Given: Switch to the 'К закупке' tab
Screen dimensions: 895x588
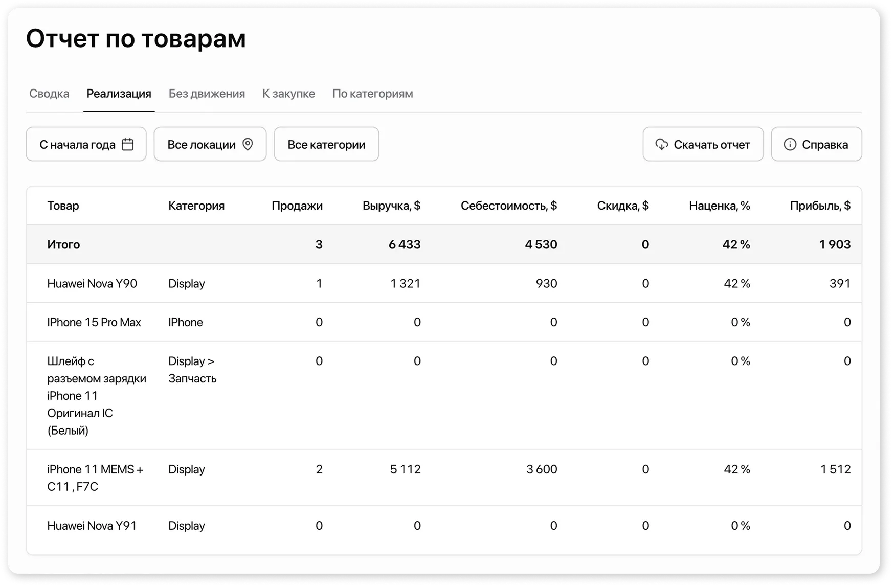Looking at the screenshot, I should pos(288,94).
